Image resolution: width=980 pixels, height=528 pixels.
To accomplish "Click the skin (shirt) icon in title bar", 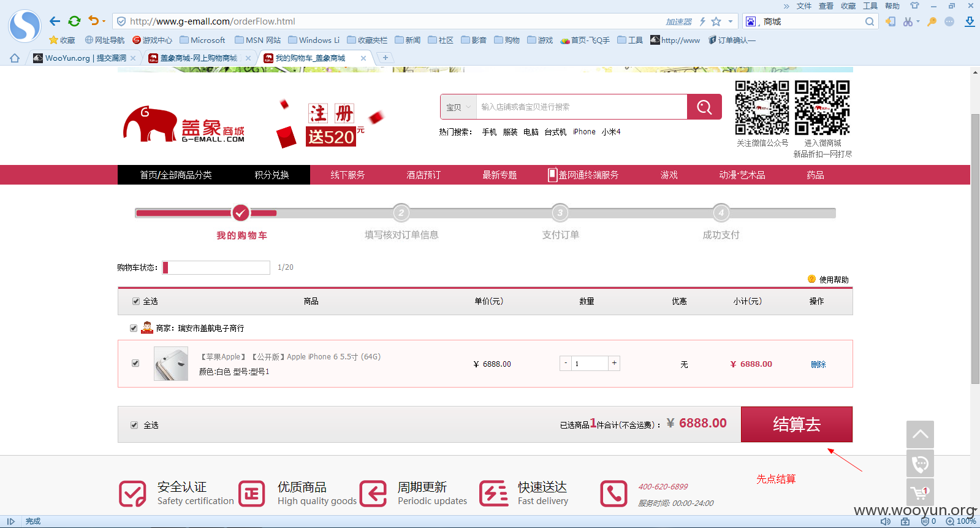I will (914, 6).
